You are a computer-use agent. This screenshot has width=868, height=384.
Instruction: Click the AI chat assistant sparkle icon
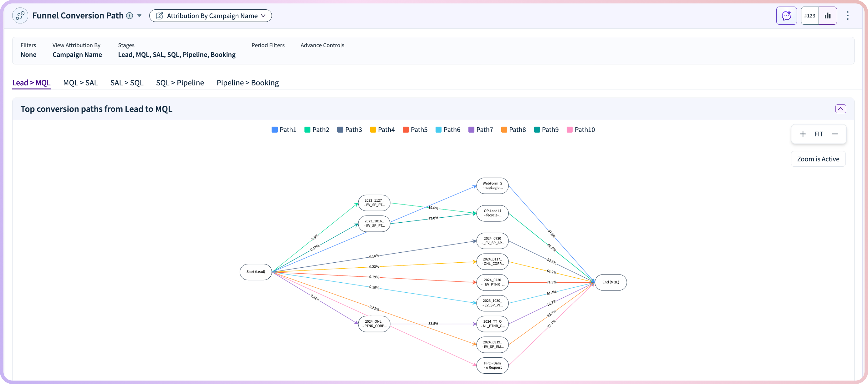pos(786,16)
